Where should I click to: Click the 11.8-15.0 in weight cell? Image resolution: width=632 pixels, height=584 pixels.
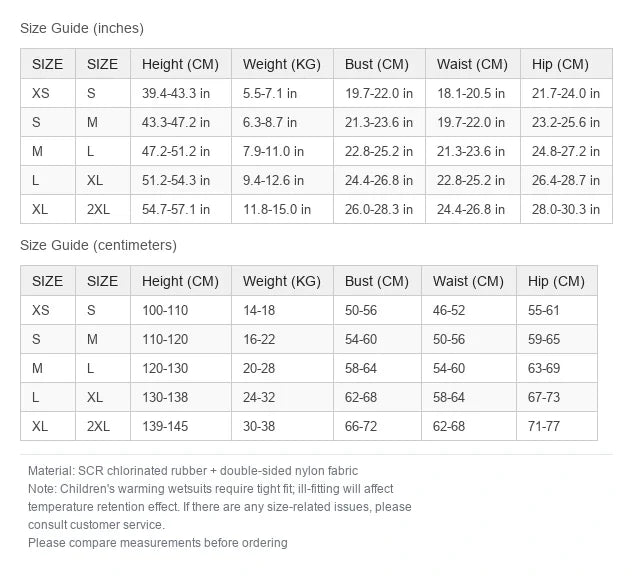coord(282,209)
